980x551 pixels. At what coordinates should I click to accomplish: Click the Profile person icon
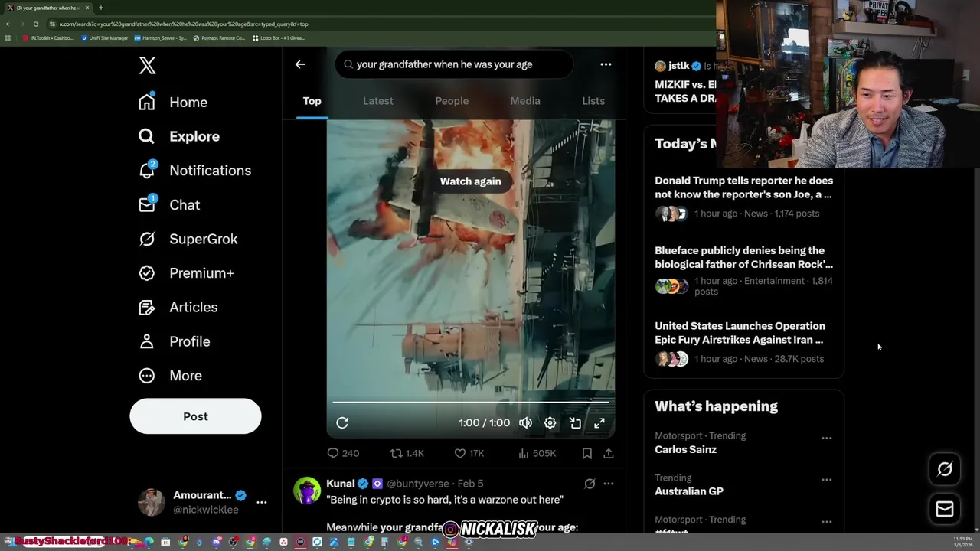tap(147, 341)
